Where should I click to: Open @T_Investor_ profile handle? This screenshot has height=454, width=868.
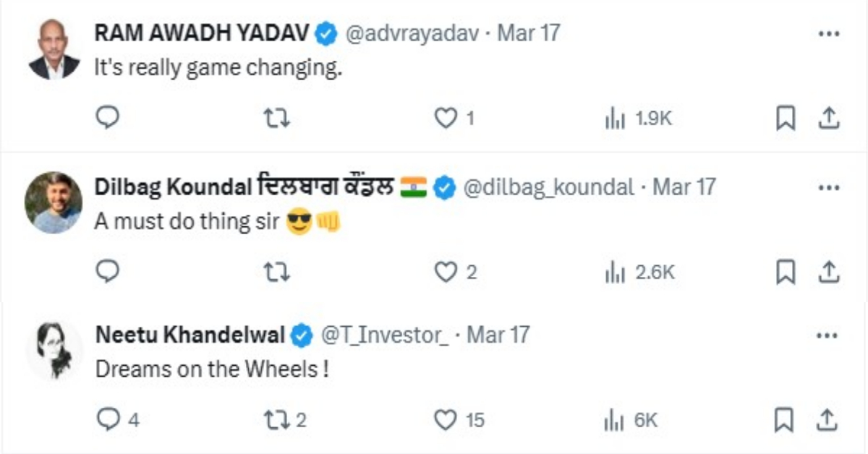click(384, 335)
